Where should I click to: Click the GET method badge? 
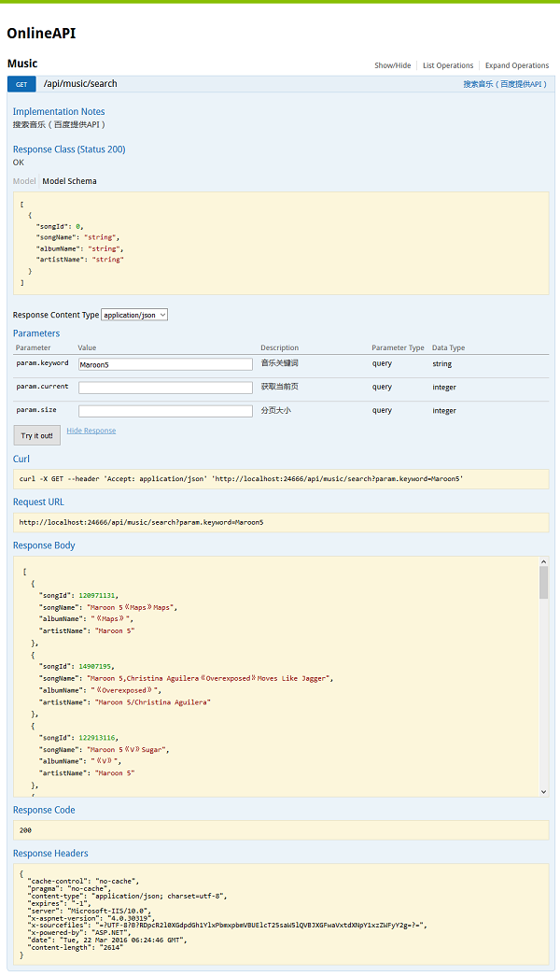click(x=21, y=84)
